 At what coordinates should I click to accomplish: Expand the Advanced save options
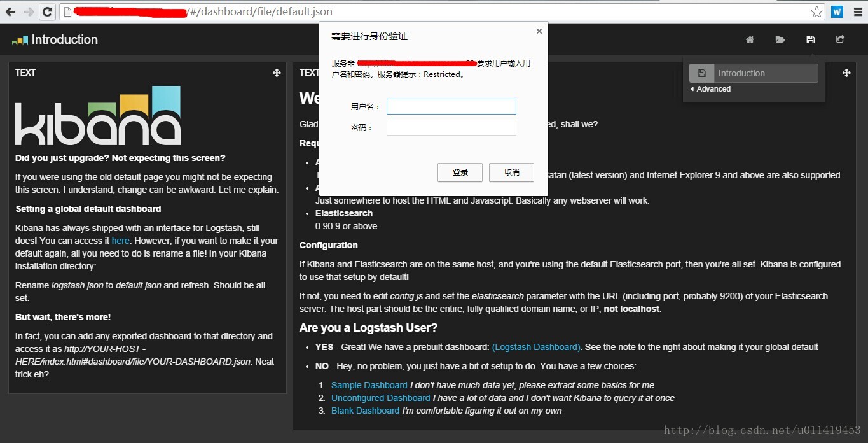(x=710, y=89)
